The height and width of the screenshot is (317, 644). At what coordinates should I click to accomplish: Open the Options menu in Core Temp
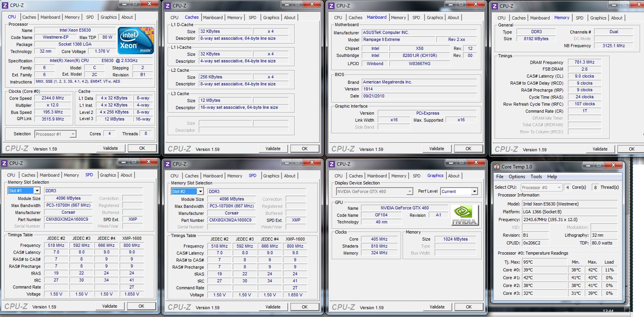tap(517, 177)
